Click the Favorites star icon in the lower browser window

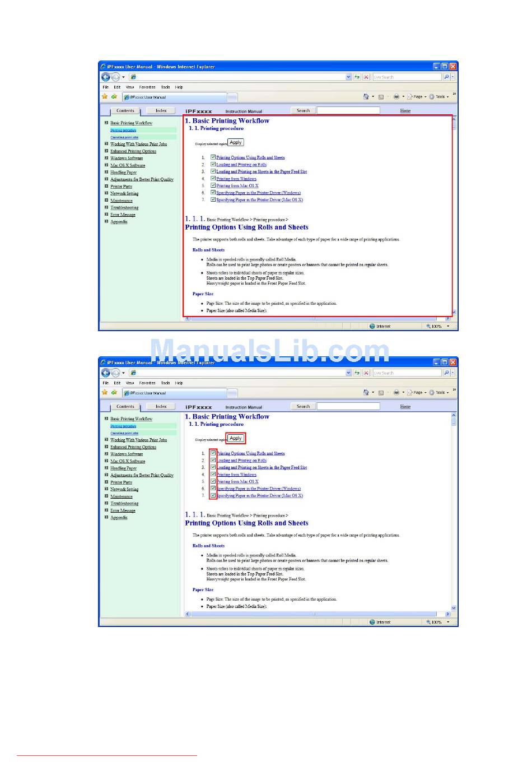(x=105, y=392)
